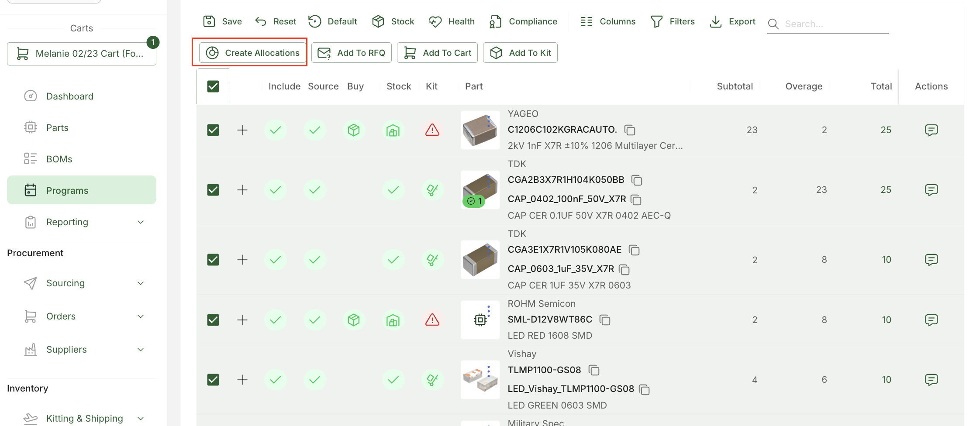Copy the CGA2B3X7R1H104K050BB part number
This screenshot has height=426, width=980.
click(x=637, y=180)
